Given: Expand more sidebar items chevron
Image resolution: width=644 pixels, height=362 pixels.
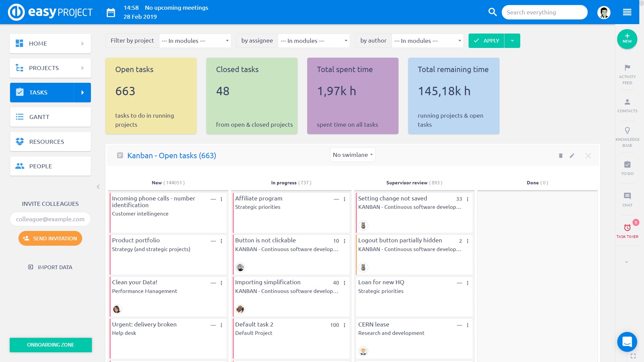Looking at the screenshot, I should click(x=627, y=262).
